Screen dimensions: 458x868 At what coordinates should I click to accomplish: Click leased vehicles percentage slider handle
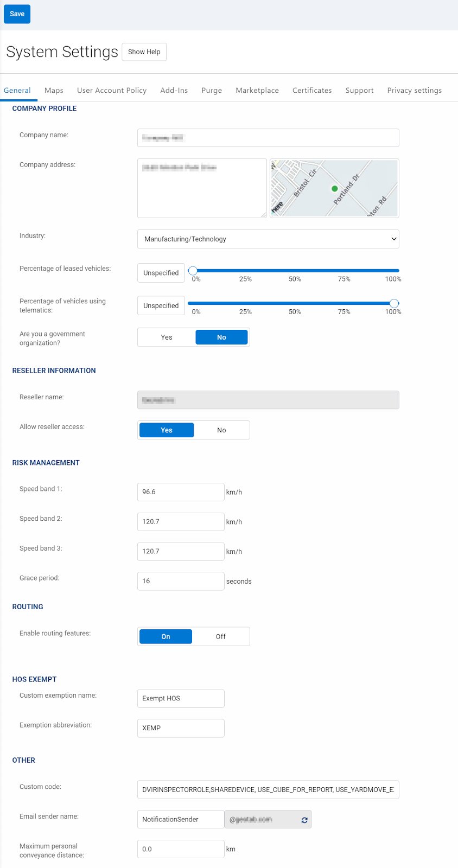(193, 271)
